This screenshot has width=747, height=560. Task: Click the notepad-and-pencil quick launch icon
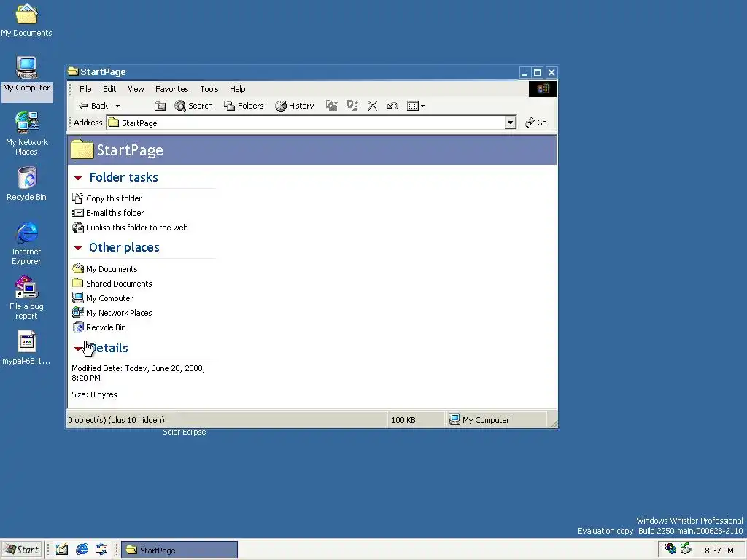[62, 550]
